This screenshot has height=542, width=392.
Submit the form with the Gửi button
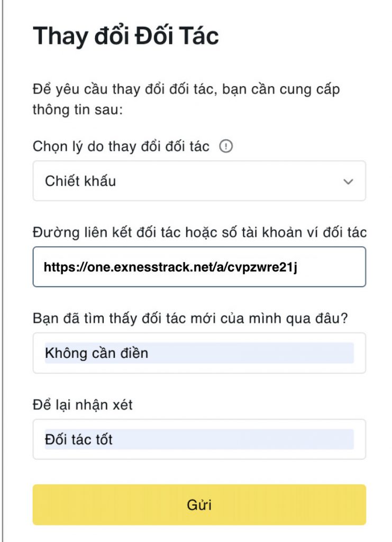(199, 504)
